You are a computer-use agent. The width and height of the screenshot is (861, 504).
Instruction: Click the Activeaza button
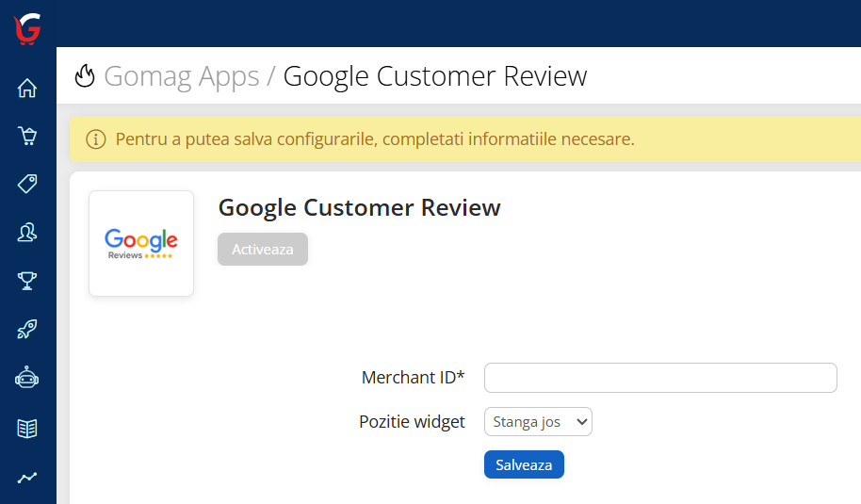[263, 250]
